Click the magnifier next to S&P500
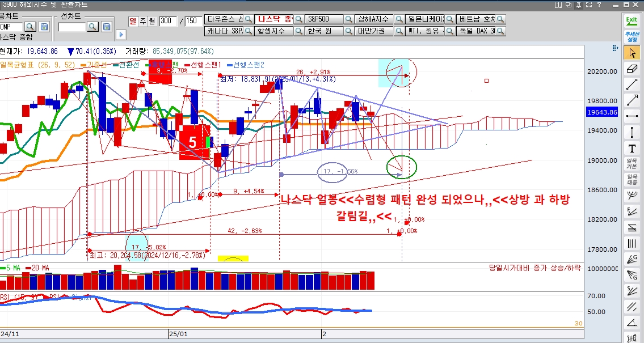The width and height of the screenshot is (644, 343). click(x=349, y=19)
